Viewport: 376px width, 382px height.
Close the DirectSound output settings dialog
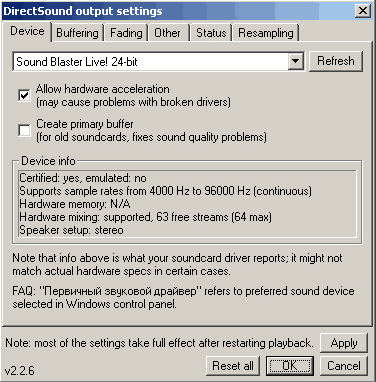363,11
